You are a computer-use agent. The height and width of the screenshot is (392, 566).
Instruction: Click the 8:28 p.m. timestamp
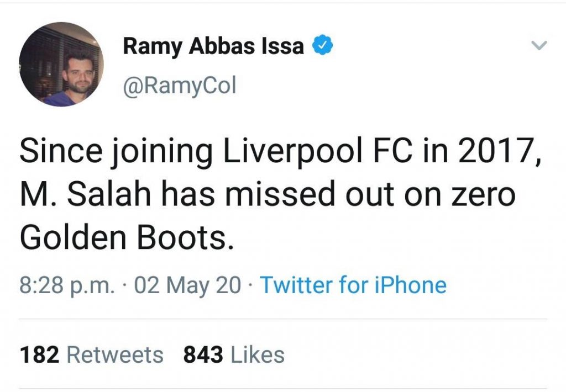(68, 285)
